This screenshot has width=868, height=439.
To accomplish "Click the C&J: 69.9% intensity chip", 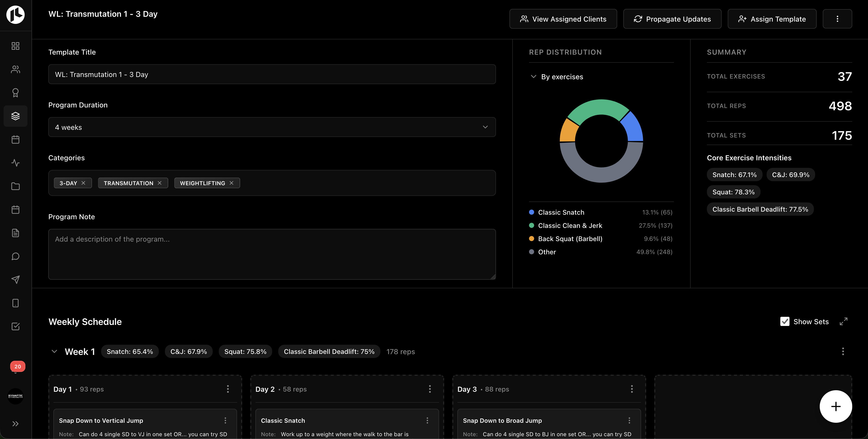I will (x=790, y=175).
